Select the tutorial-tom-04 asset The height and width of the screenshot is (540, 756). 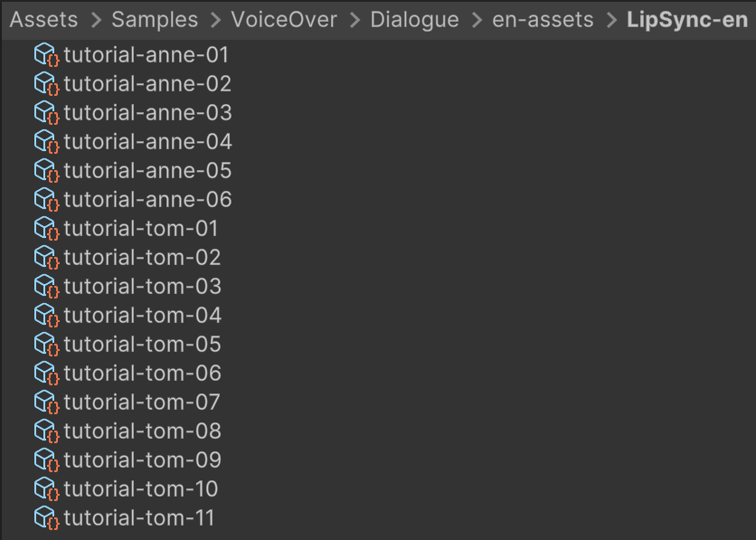[143, 316]
